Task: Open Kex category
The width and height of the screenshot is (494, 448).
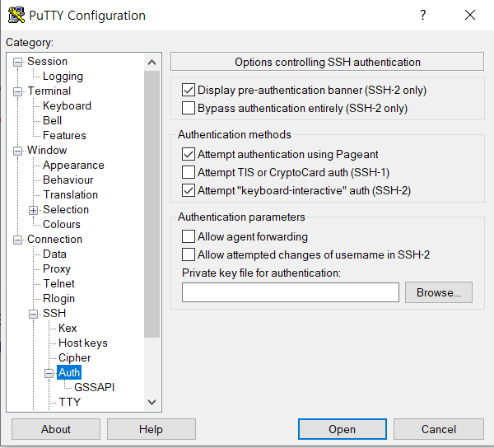Action: tap(68, 329)
